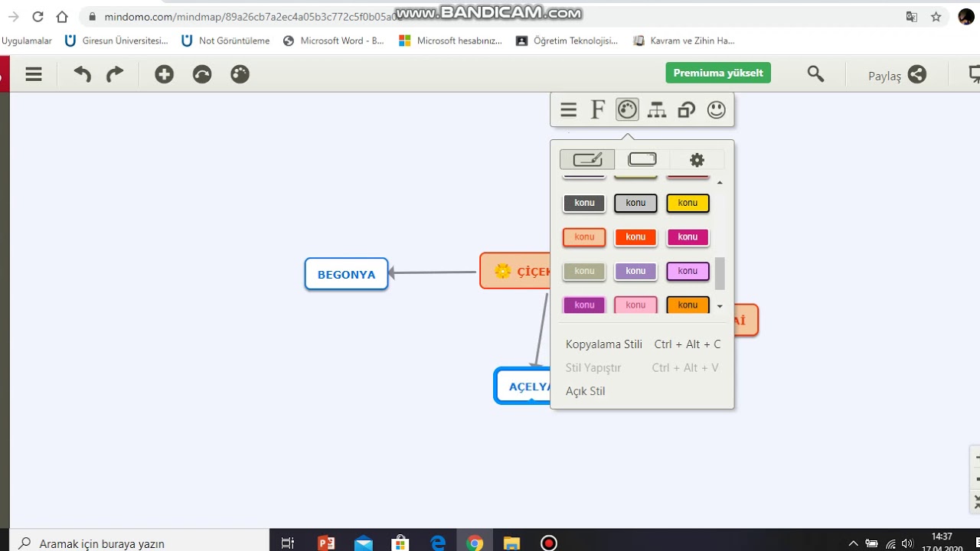Apply the dark gray konu style

tap(584, 203)
